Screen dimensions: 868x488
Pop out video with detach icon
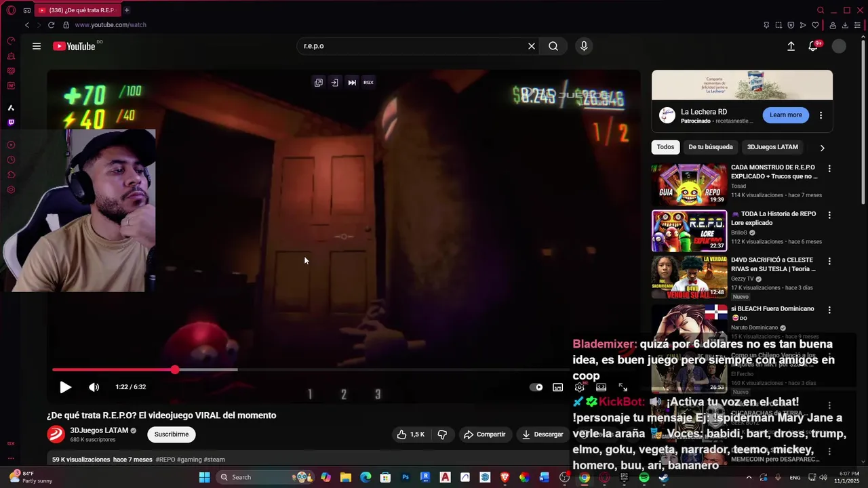319,83
